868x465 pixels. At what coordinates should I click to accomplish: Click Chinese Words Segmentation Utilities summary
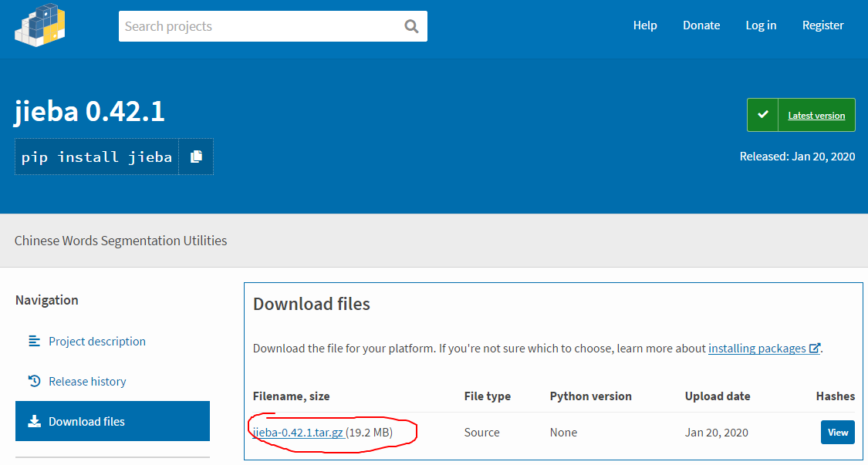tap(120, 241)
